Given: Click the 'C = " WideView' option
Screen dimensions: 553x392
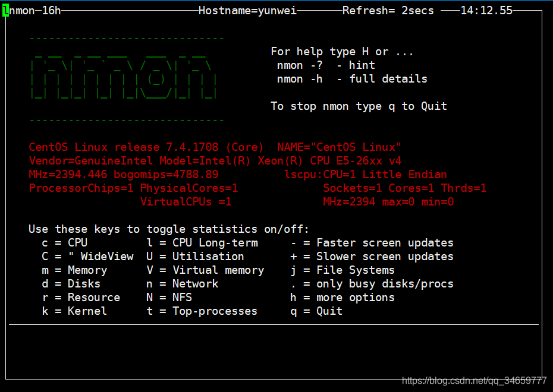Looking at the screenshot, I should pos(87,257).
